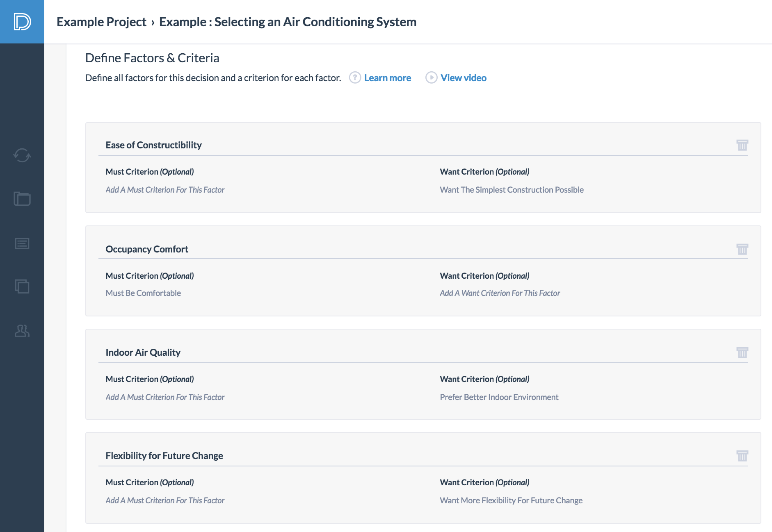
Task: Click the Selecting an Air Conditioning System breadcrumb
Action: pos(288,22)
